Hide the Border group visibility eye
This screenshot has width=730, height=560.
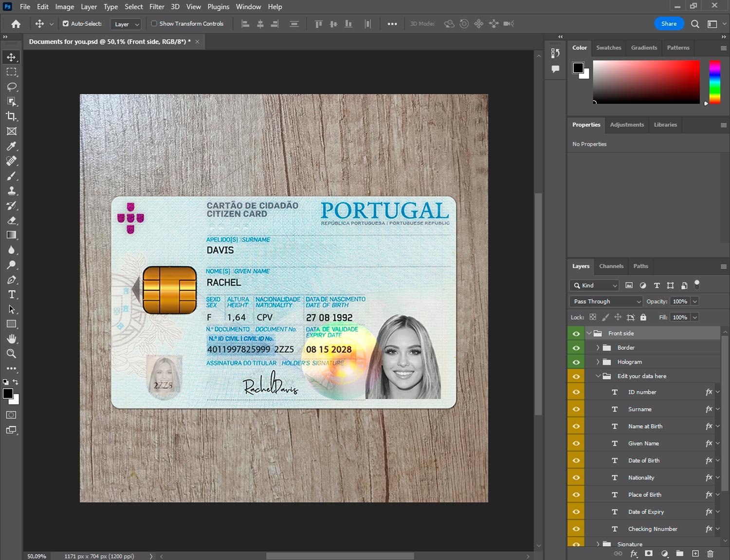coord(576,348)
